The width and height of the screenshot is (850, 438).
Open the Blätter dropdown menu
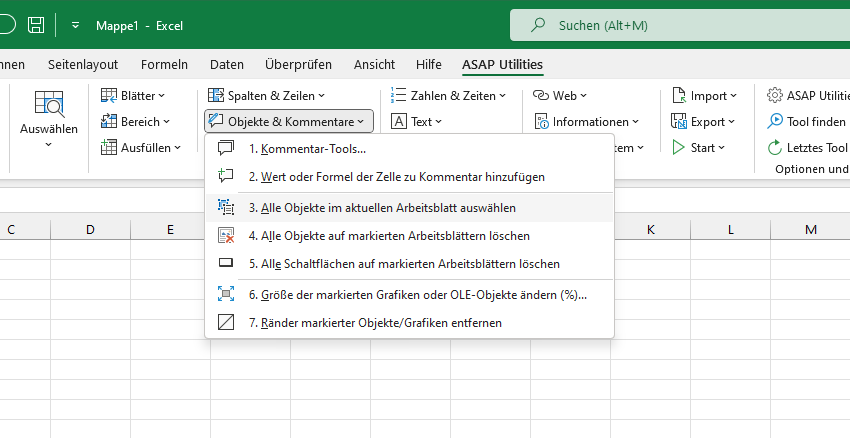tap(133, 95)
